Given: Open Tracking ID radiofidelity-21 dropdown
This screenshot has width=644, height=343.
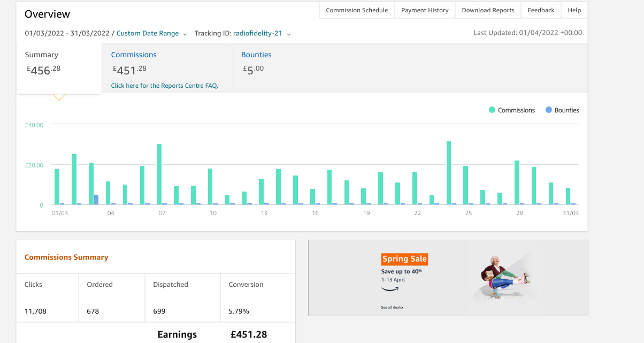Looking at the screenshot, I should (x=262, y=33).
